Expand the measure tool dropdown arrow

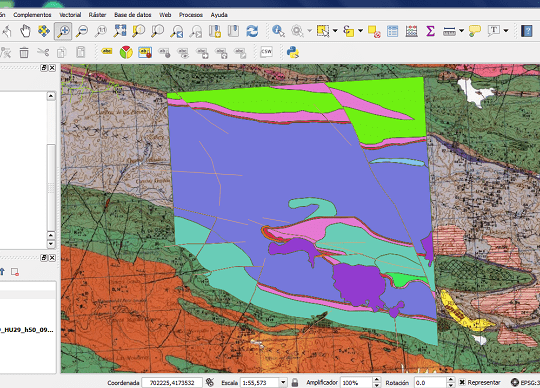pos(461,31)
